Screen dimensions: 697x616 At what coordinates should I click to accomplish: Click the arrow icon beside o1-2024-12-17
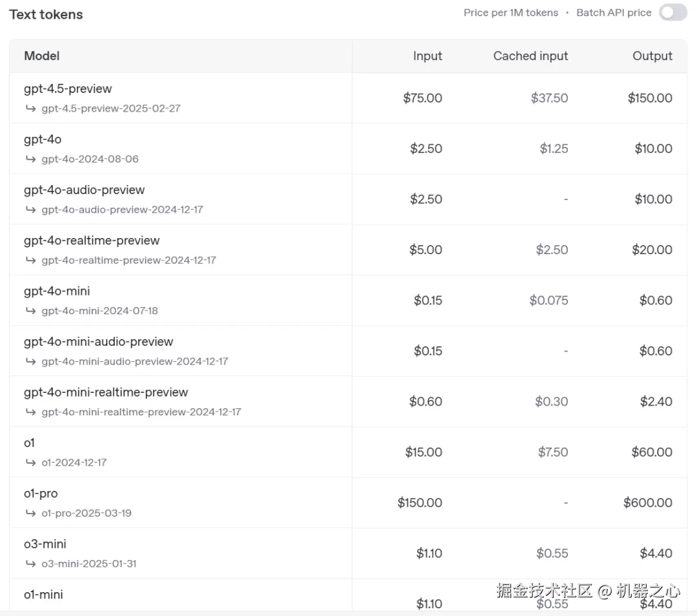click(30, 462)
